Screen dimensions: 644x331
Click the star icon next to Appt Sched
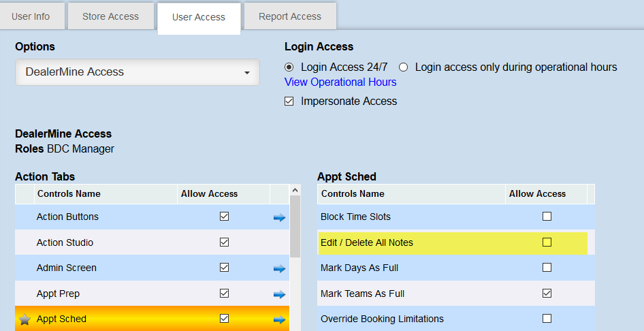point(25,319)
